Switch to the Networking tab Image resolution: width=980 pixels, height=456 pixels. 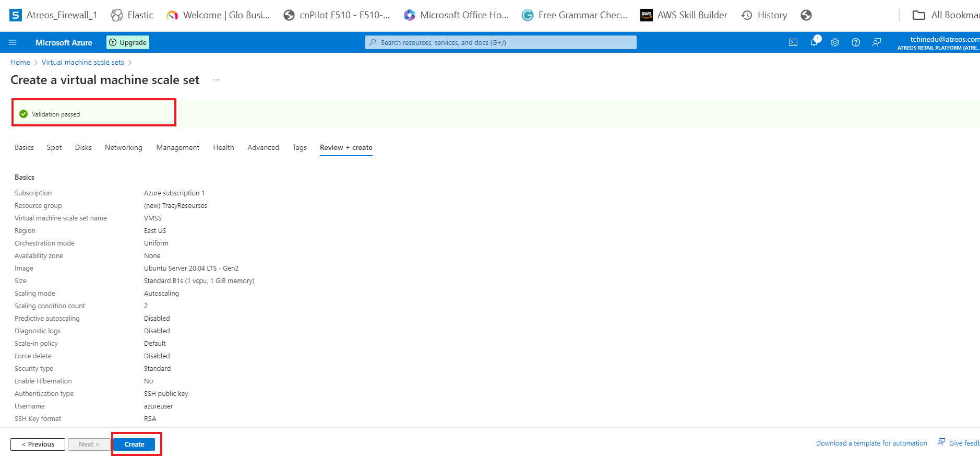[x=124, y=147]
